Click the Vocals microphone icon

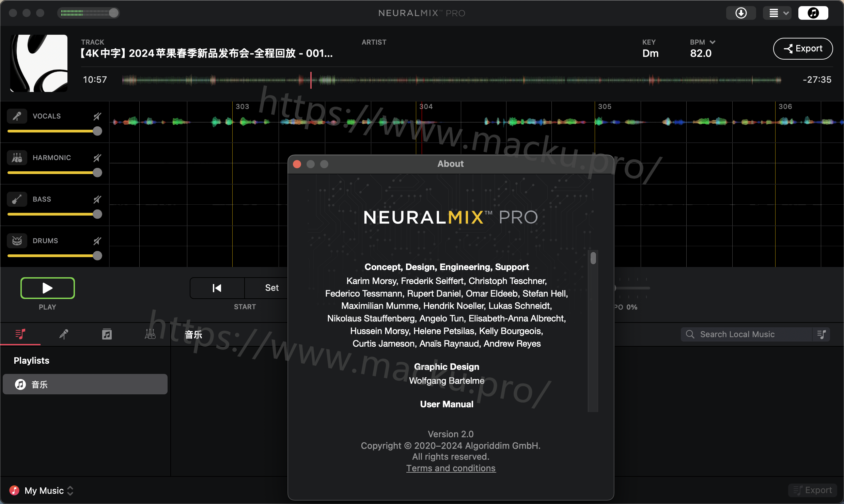17,116
